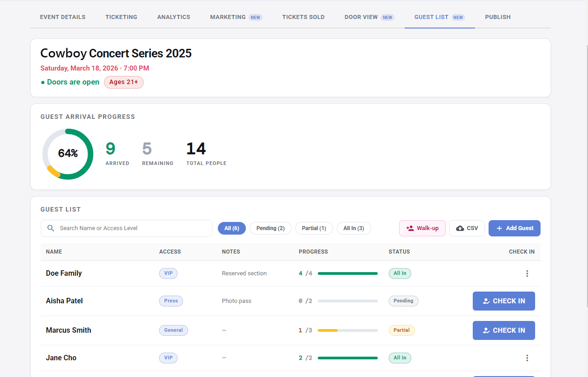Click the Photo pass note
The image size is (588, 377).
click(x=236, y=301)
